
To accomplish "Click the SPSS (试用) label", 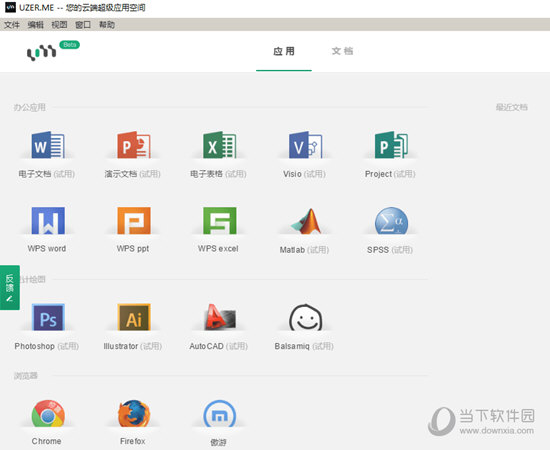I will click(x=390, y=250).
